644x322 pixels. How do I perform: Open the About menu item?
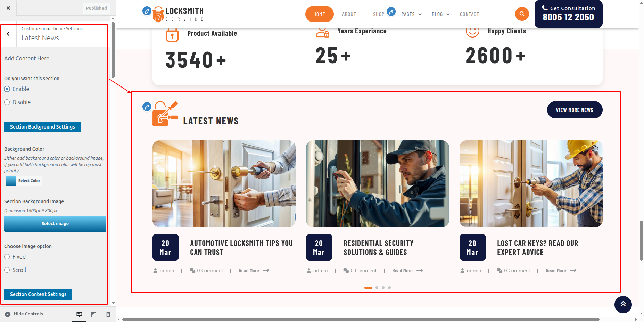tap(349, 14)
